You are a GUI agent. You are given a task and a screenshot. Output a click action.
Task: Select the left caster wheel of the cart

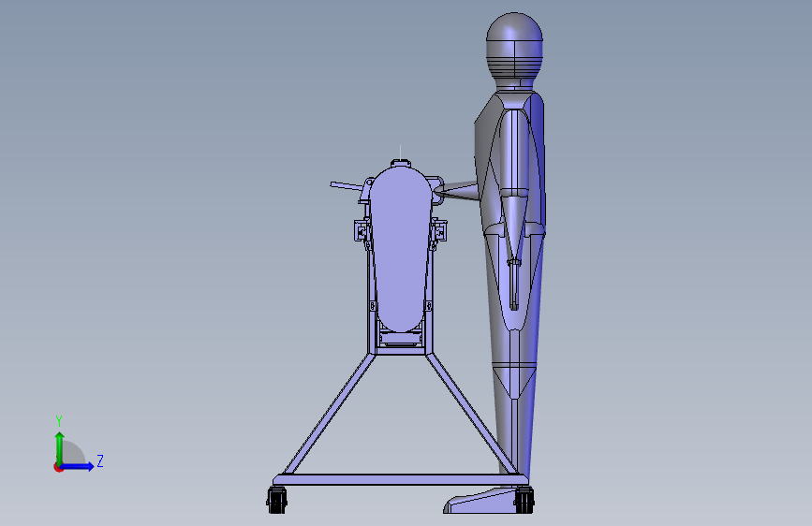coord(277,500)
